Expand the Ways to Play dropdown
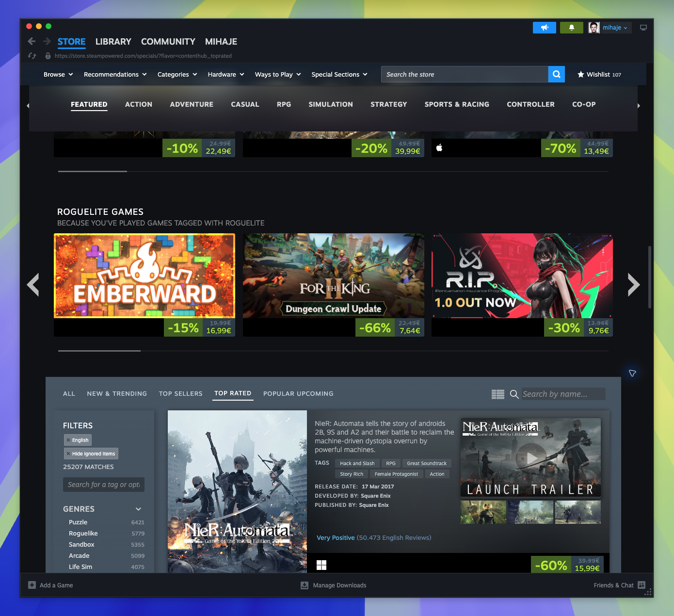 pyautogui.click(x=278, y=74)
